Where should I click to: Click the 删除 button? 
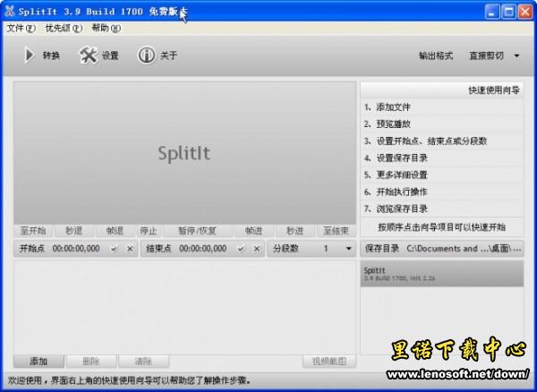pos(91,362)
